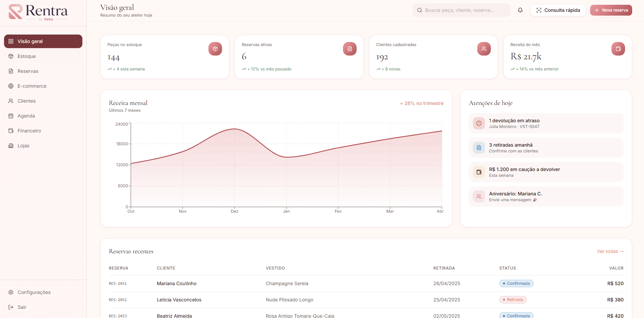Click the people icon on Clientes cadastradas card

coord(484,49)
